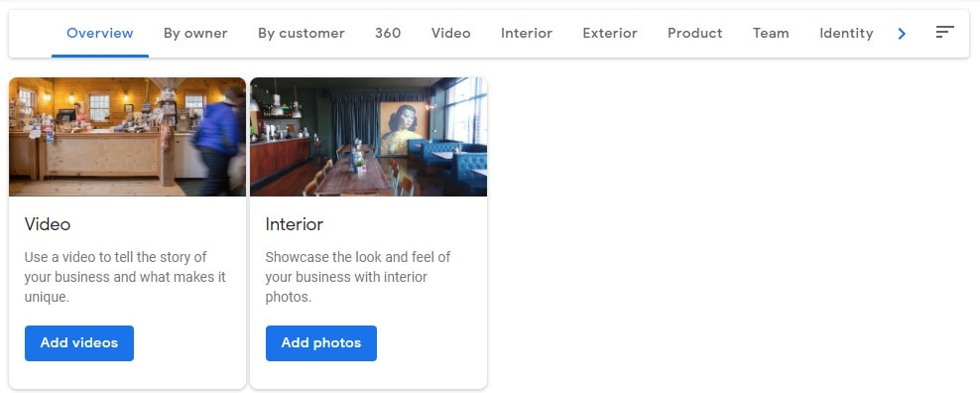Switch to the Interior tab
Screen dimensions: 980x393
[527, 33]
